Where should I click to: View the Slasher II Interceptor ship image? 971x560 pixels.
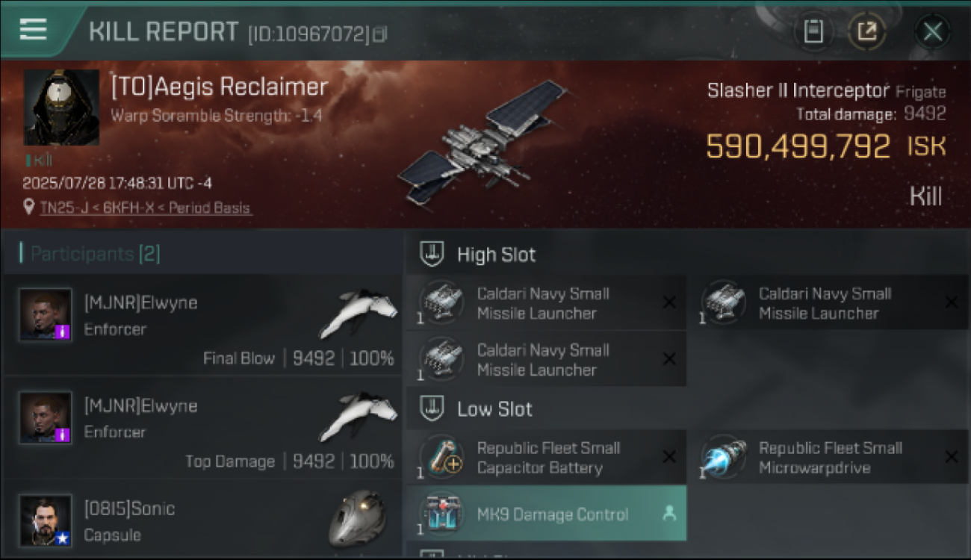[x=482, y=142]
